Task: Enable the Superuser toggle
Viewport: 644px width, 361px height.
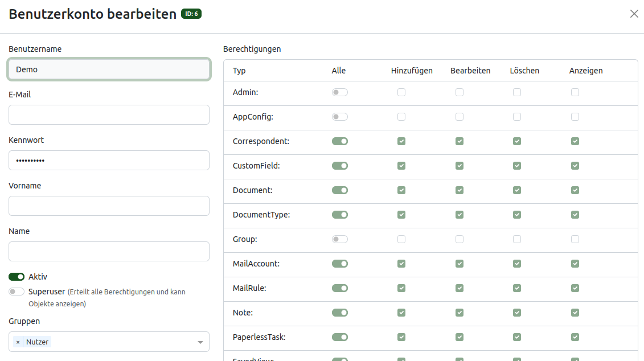Action: click(x=15, y=291)
